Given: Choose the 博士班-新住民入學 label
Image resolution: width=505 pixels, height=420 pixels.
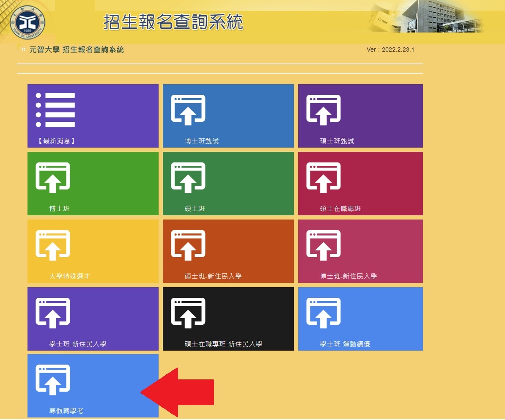Looking at the screenshot, I should 349,276.
